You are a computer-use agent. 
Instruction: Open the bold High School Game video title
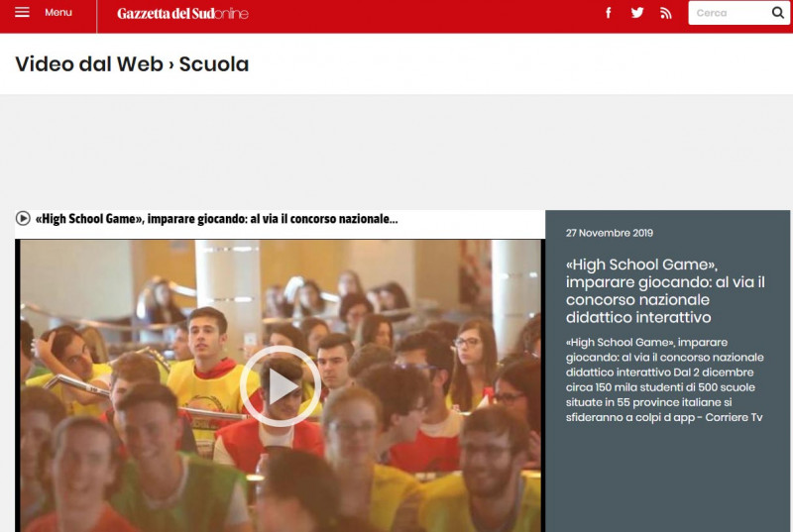point(216,219)
